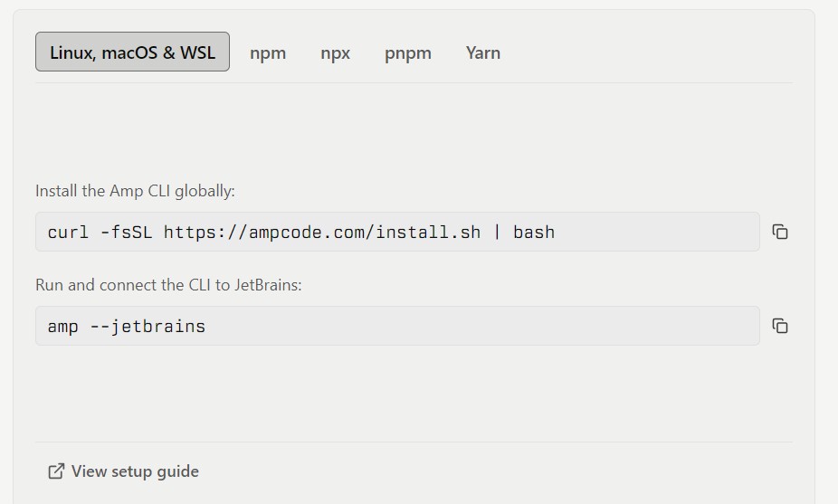Copy the amp --jetbrains command

coord(780,326)
